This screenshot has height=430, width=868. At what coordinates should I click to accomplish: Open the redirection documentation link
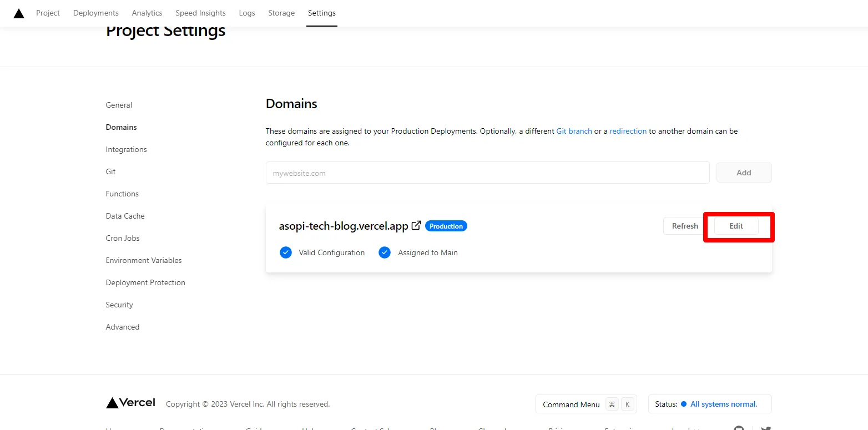628,131
